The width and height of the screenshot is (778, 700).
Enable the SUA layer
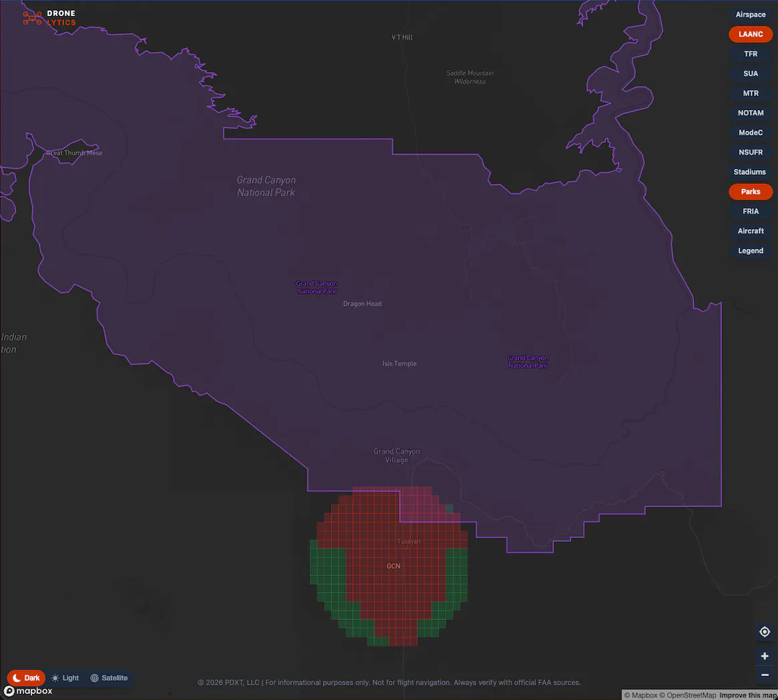click(750, 73)
